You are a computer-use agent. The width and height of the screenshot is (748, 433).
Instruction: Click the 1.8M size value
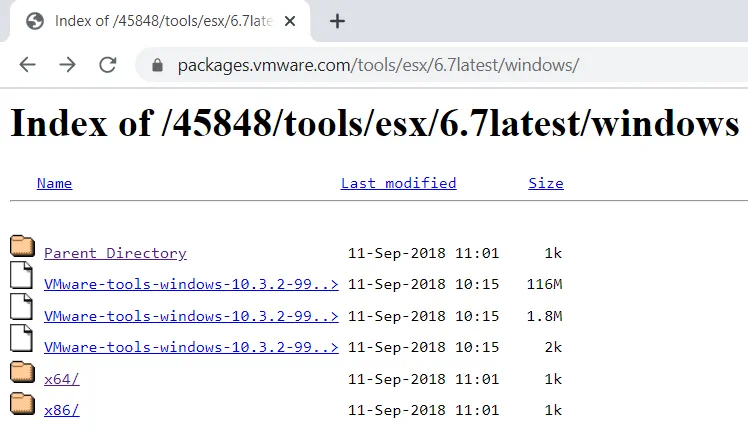pyautogui.click(x=544, y=316)
